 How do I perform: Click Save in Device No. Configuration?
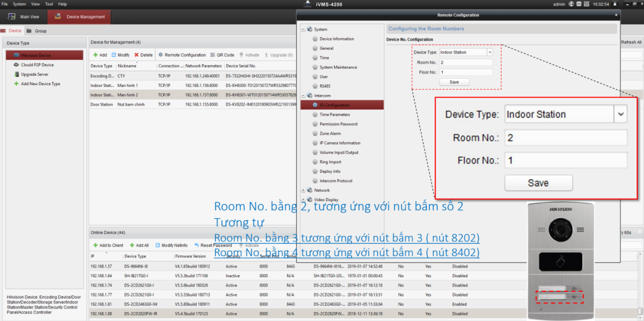point(454,82)
